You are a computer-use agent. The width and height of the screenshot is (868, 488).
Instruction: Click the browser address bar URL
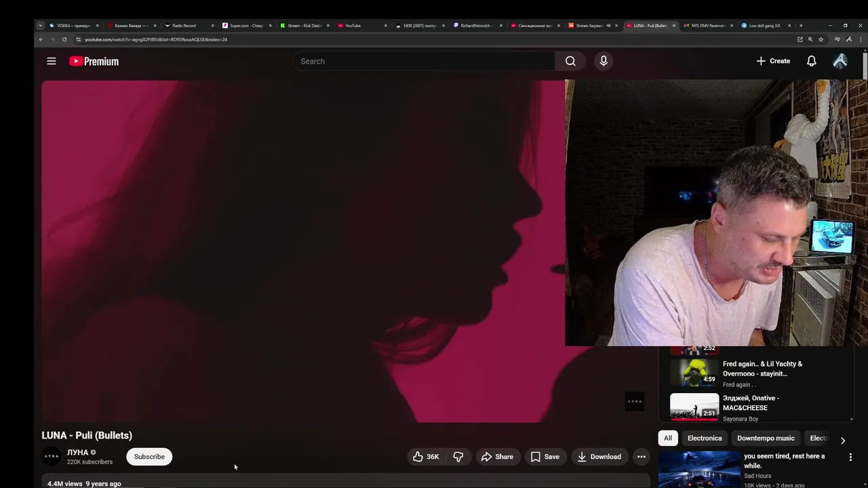coord(156,39)
